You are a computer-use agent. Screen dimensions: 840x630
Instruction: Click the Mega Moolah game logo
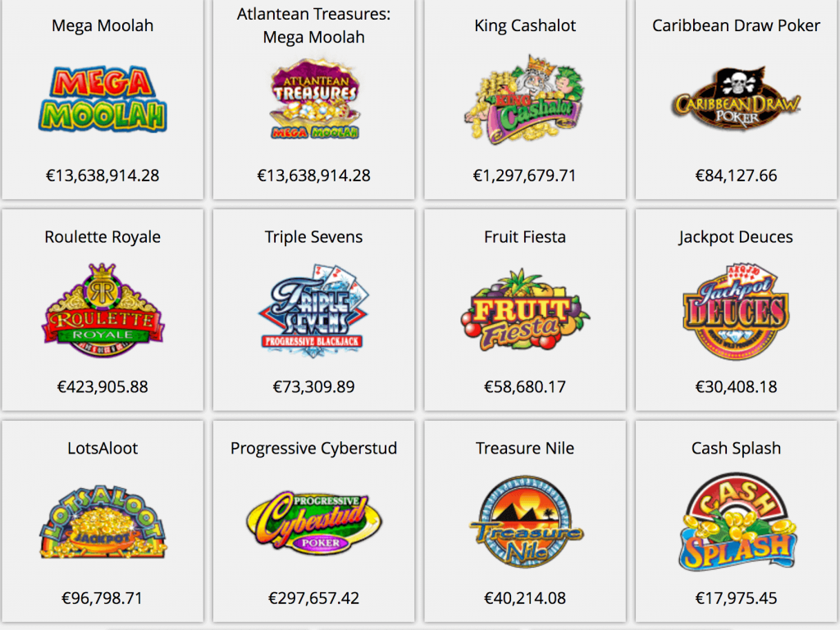tap(103, 100)
